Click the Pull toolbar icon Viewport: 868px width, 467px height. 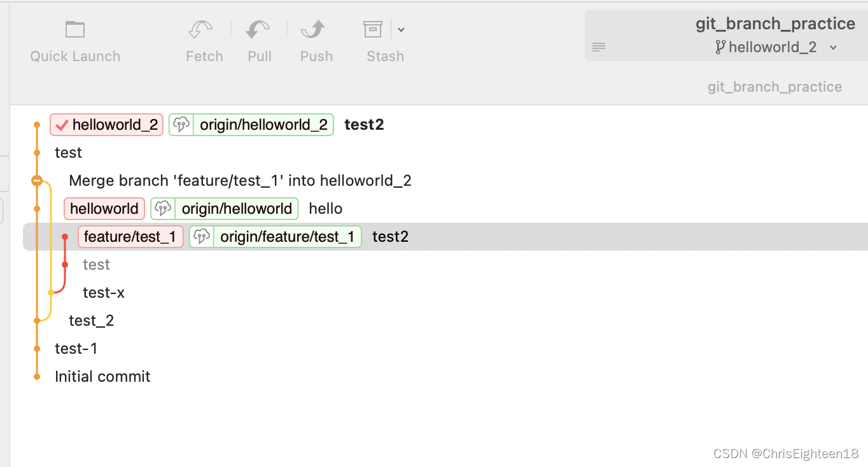point(258,30)
